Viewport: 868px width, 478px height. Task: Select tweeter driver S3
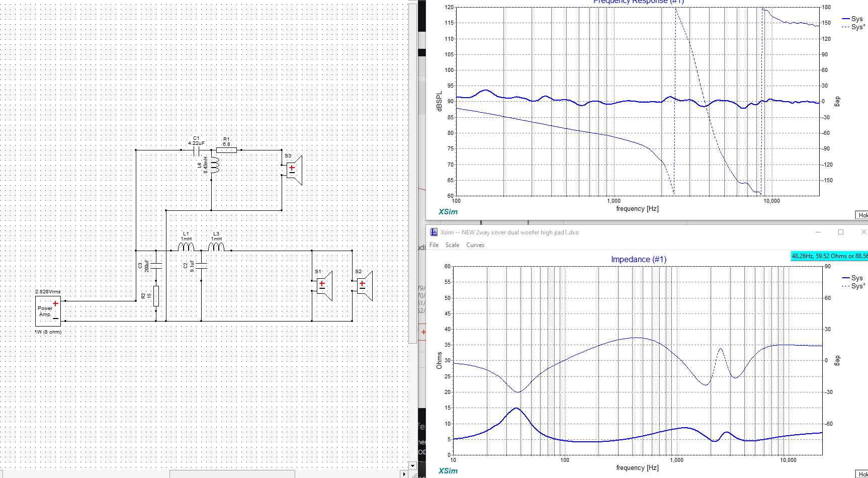pos(294,170)
